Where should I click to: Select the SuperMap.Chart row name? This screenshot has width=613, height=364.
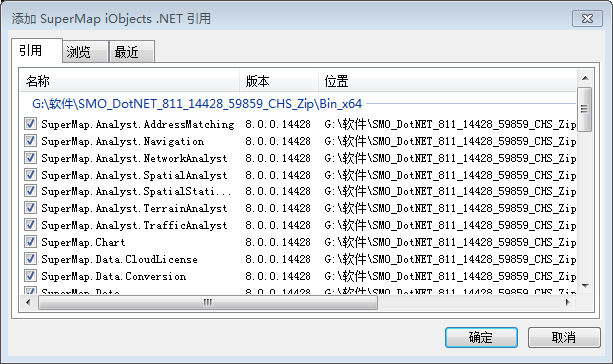pyautogui.click(x=83, y=242)
